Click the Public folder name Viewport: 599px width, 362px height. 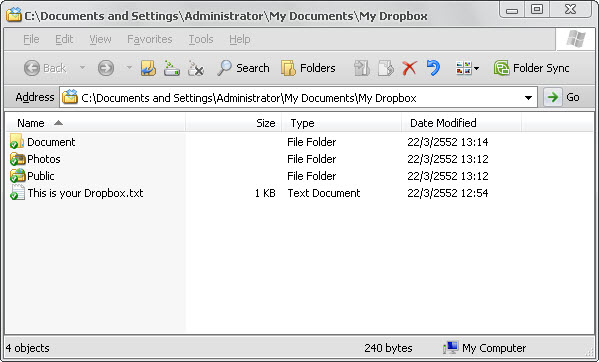pos(41,176)
